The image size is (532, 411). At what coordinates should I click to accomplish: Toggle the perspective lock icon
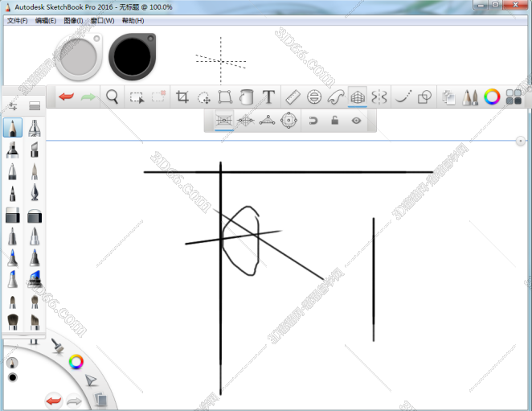point(335,120)
